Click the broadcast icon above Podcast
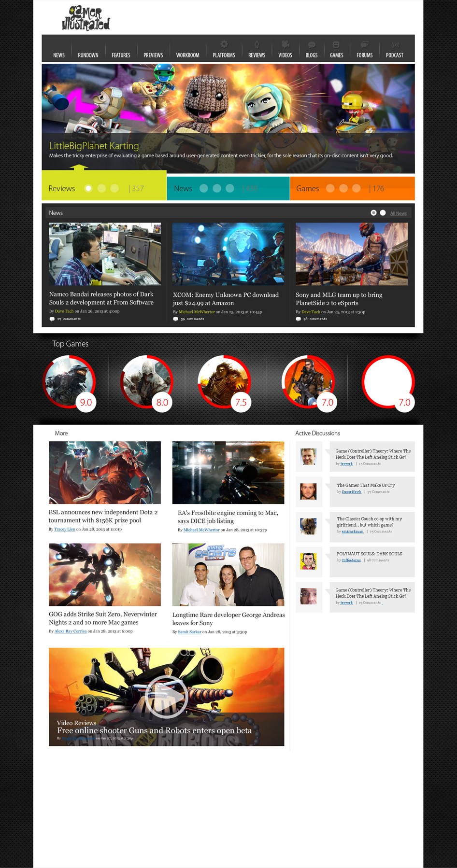 pyautogui.click(x=395, y=45)
